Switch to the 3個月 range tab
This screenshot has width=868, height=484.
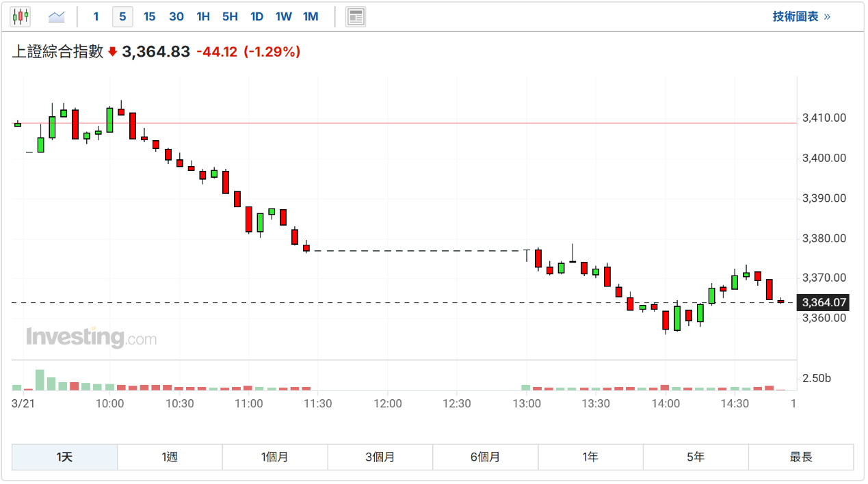click(x=380, y=457)
